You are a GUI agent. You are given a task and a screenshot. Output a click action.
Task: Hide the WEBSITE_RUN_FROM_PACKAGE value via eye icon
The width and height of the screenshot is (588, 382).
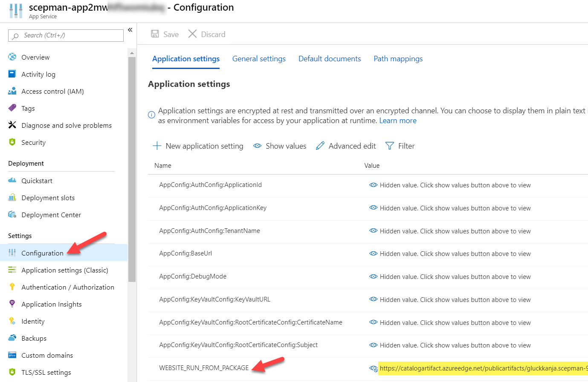[x=373, y=368]
